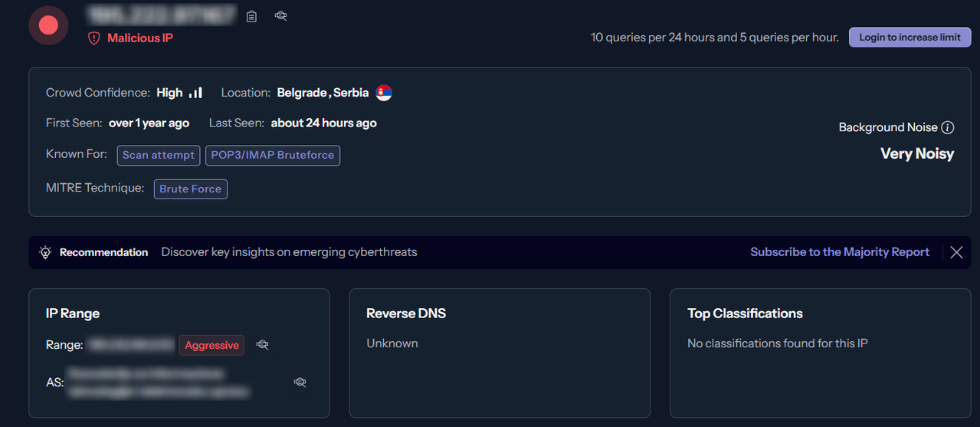Click the Very Noisy noise rating
The image size is (980, 427).
coord(917,154)
